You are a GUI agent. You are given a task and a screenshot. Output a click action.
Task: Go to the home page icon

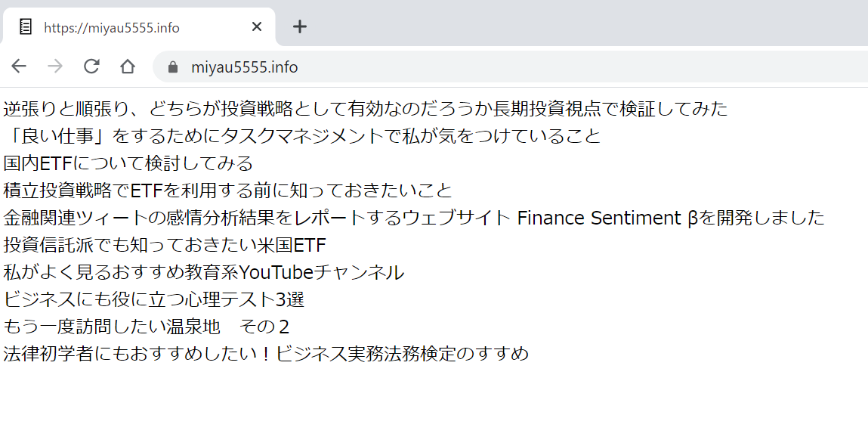point(128,67)
